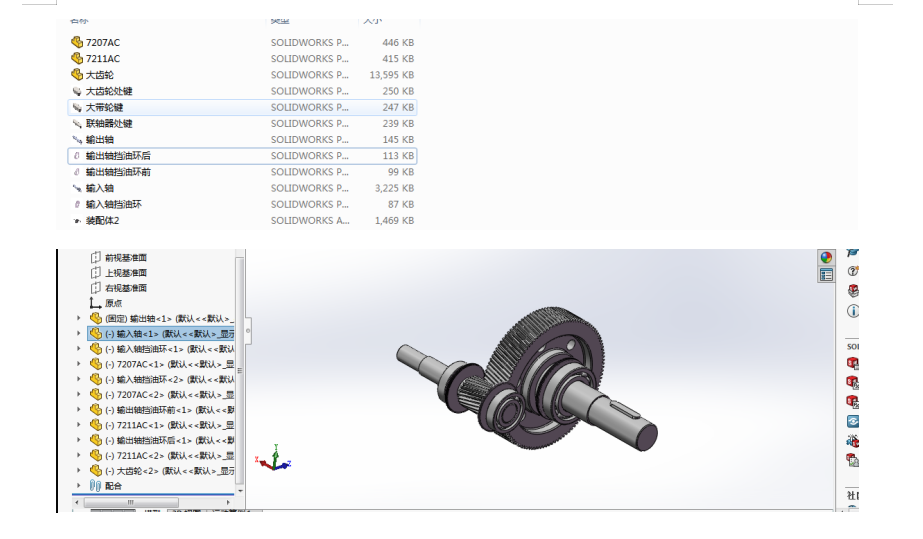The width and height of the screenshot is (923, 539).
Task: Open the Custom Properties panel icon
Action: point(826,275)
